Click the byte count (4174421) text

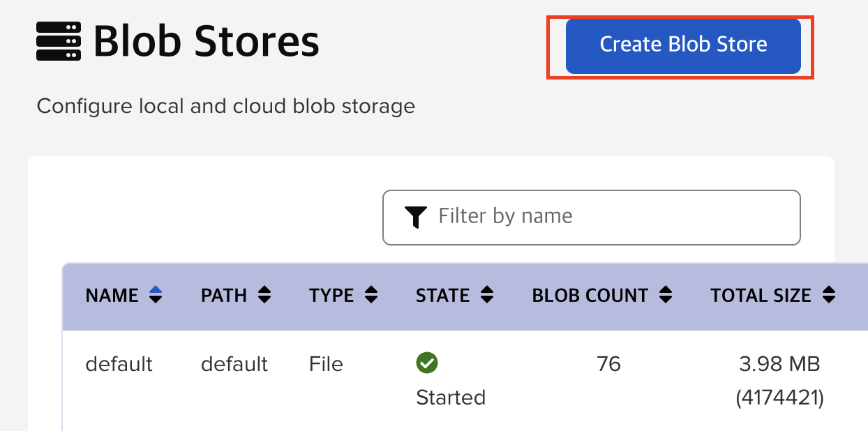coord(779,398)
